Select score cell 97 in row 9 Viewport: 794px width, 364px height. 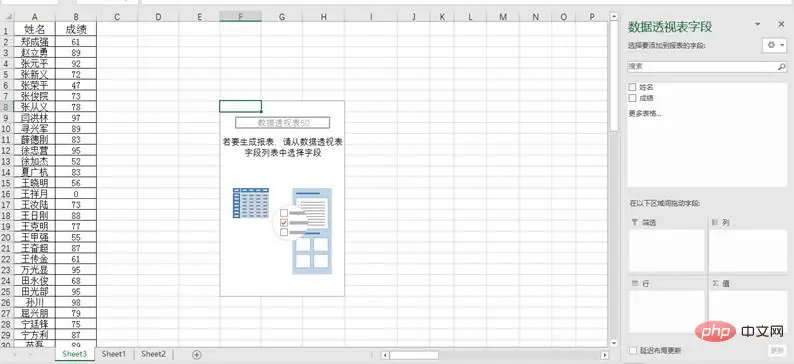76,118
